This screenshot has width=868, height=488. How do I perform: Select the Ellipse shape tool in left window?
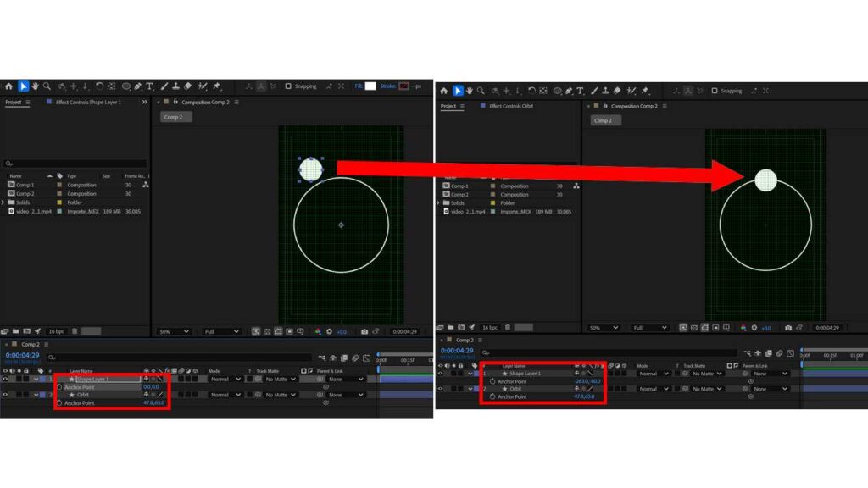click(126, 86)
